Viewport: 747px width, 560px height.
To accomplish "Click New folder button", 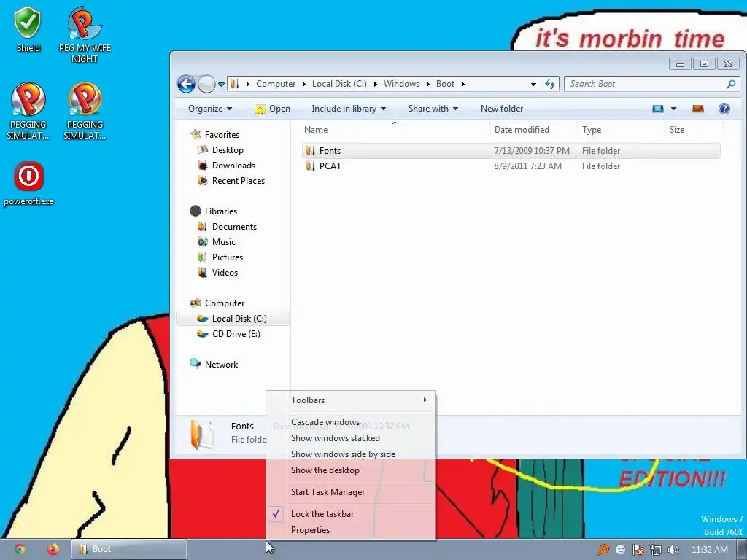I will [502, 109].
